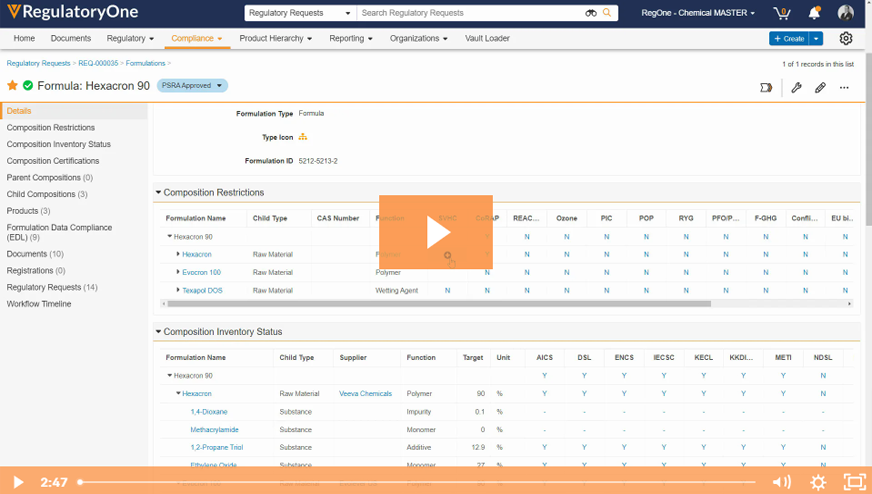Viewport: 872px width, 494px height.
Task: Click the binoculars advanced search icon
Action: click(x=591, y=13)
